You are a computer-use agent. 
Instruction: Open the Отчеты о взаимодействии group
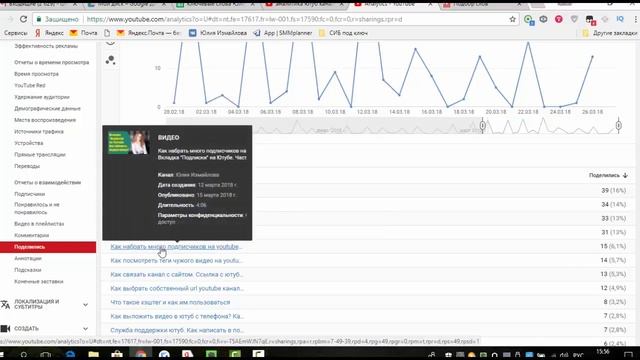click(47, 182)
